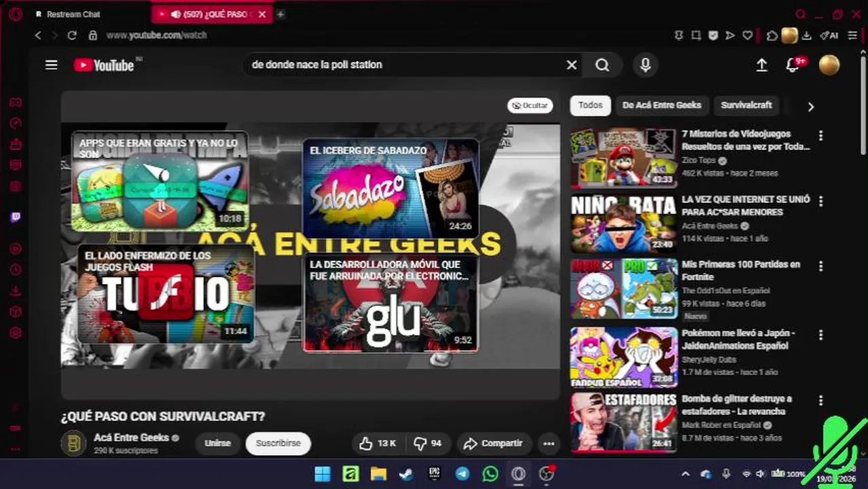Image resolution: width=868 pixels, height=489 pixels.
Task: Click the address bar URL
Action: click(x=156, y=35)
